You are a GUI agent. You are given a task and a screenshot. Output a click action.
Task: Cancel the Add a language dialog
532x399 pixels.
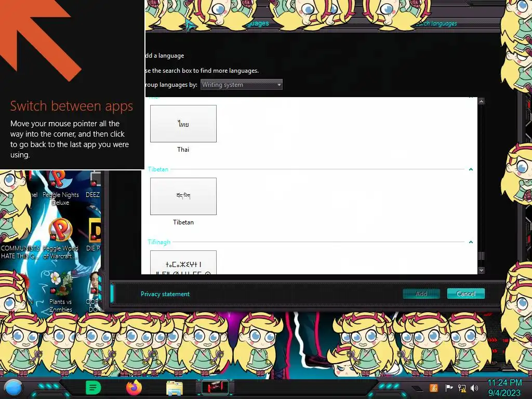(x=466, y=294)
